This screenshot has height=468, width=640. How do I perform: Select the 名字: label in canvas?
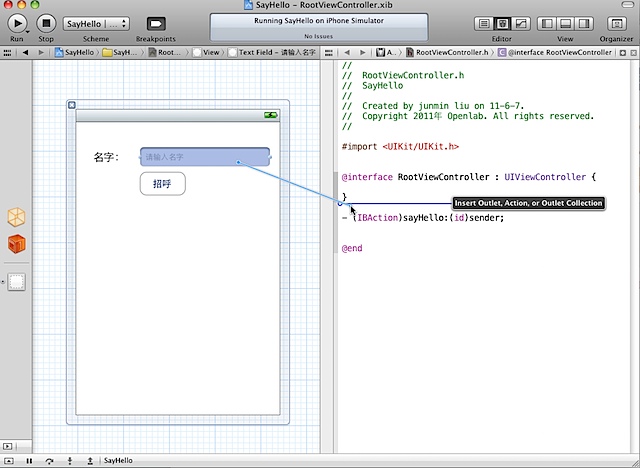(x=106, y=157)
